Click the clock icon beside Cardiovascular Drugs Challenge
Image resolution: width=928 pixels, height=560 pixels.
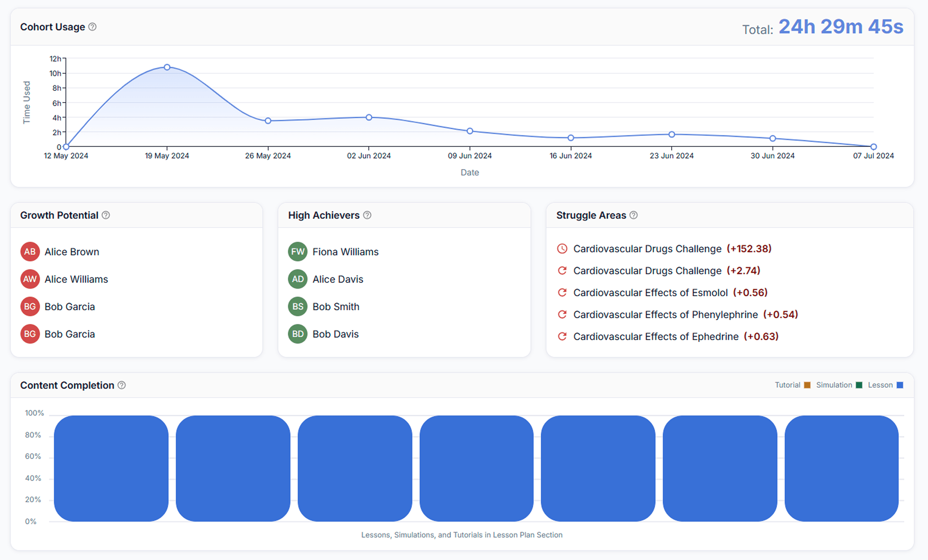(x=562, y=249)
